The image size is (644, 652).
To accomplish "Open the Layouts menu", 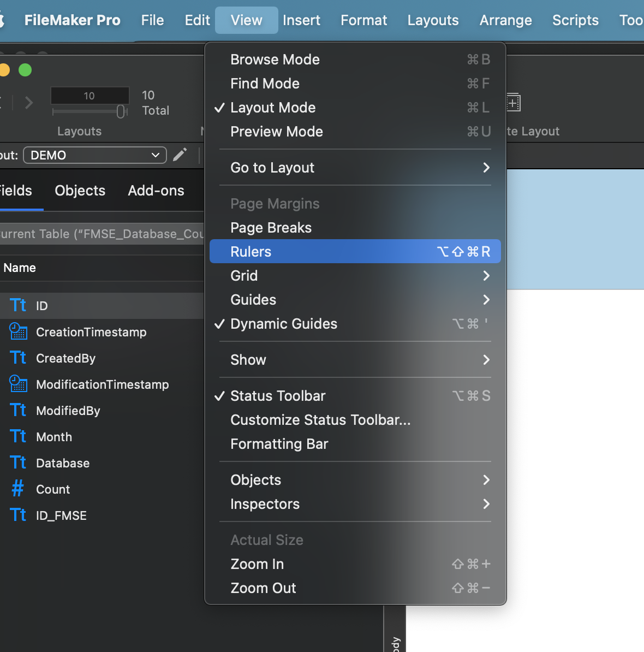I will [433, 20].
